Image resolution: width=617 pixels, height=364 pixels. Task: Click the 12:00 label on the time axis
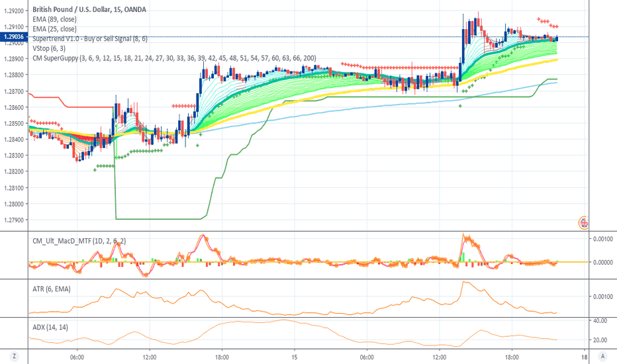coord(149,356)
